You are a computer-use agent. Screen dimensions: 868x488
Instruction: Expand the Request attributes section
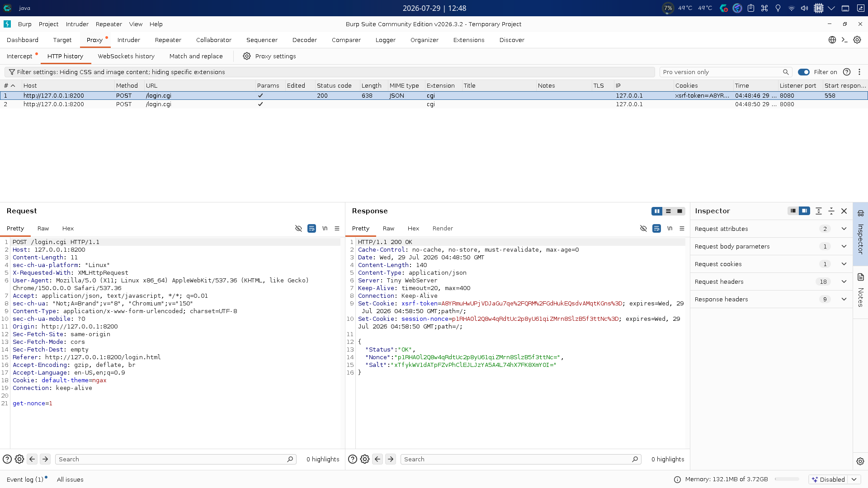tap(771, 229)
